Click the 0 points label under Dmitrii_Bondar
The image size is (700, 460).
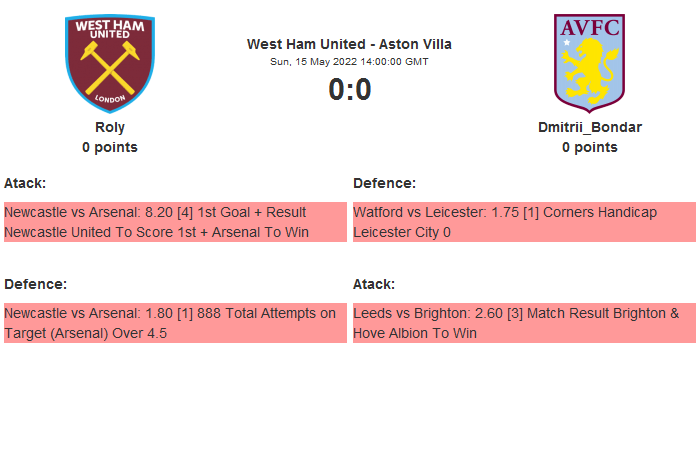(x=589, y=147)
